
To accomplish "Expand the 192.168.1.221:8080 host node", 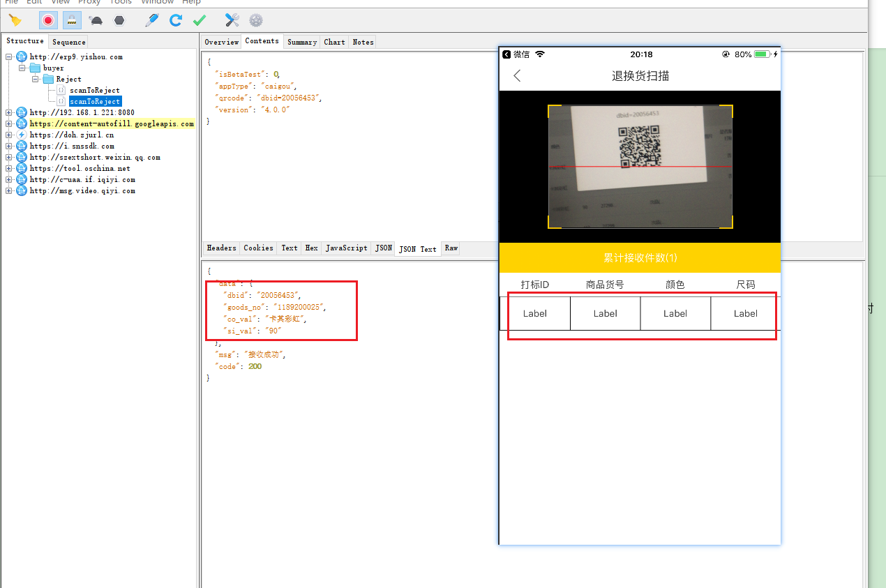I will click(8, 113).
